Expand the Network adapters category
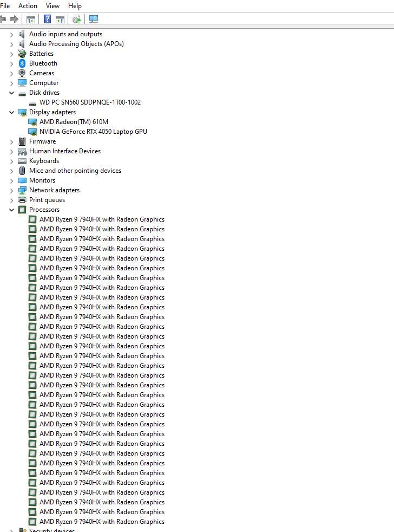This screenshot has width=394, height=532. click(x=11, y=191)
